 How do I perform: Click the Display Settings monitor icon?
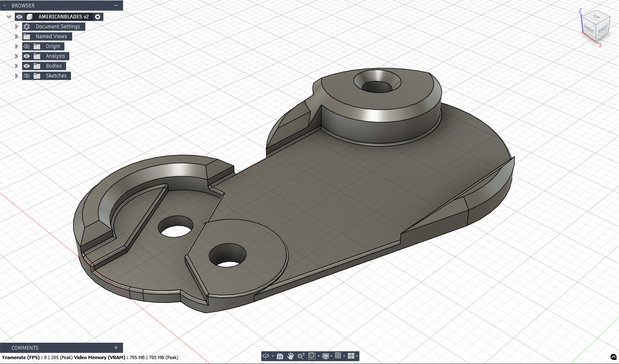coord(325,356)
